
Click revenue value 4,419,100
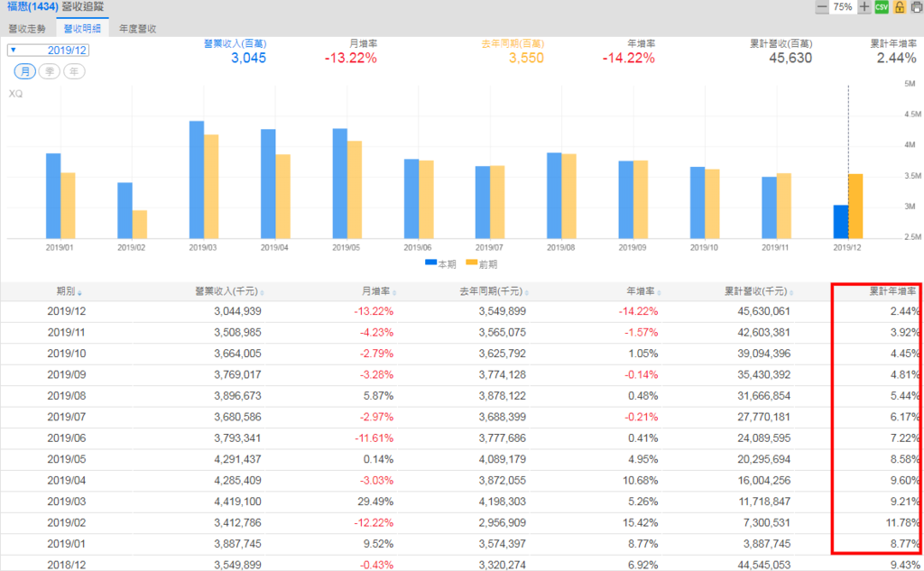point(237,502)
